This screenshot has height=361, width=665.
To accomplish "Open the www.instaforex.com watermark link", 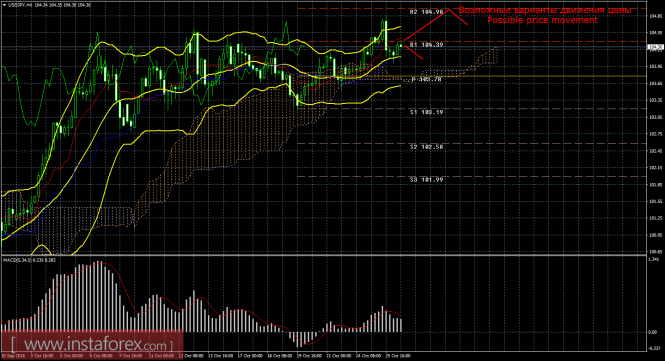I will coord(92,343).
